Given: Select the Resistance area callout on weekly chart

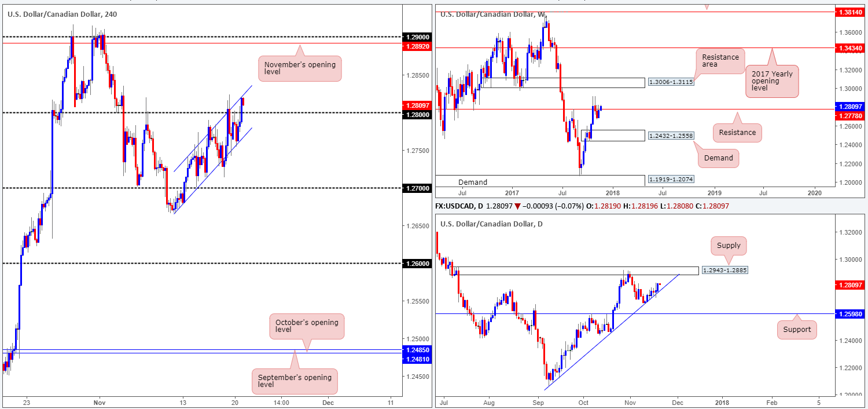Looking at the screenshot, I should (720, 60).
